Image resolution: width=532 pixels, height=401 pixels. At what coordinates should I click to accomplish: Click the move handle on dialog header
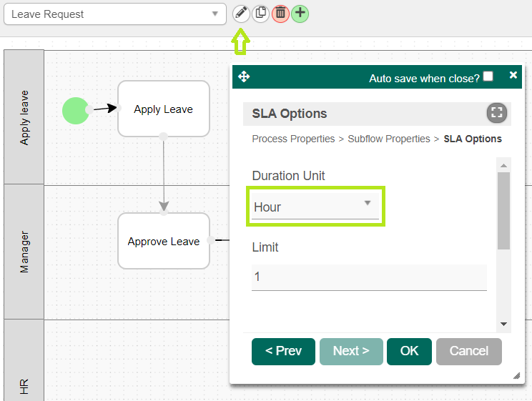243,76
